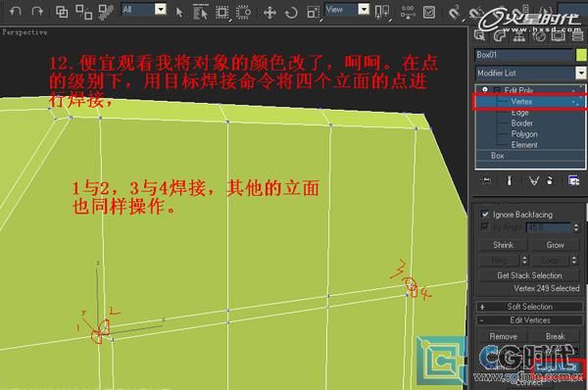
Task: Click the By Angle value spinner arrows
Action: [576, 227]
